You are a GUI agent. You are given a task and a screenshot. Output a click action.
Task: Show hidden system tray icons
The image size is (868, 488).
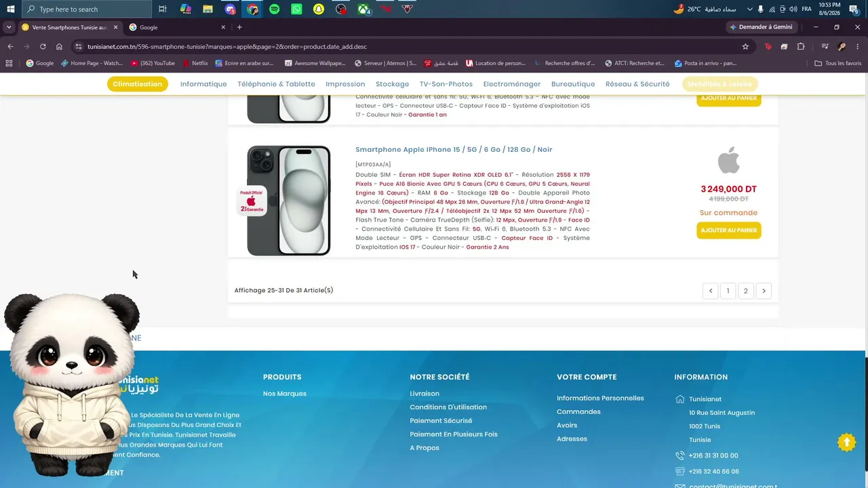click(749, 9)
